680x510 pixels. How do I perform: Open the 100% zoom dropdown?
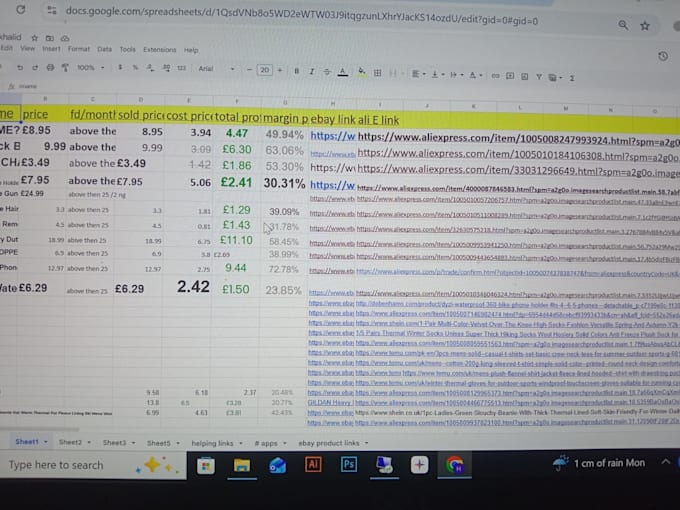tap(91, 68)
